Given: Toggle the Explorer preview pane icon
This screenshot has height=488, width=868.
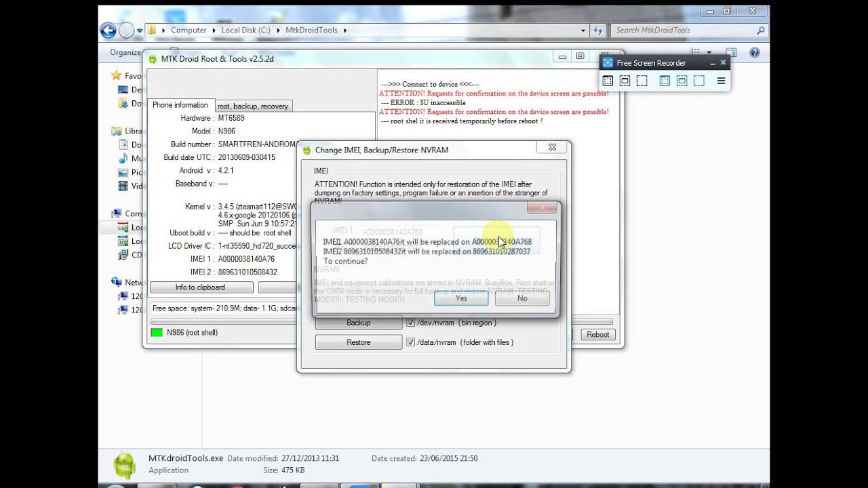Looking at the screenshot, I should tap(731, 52).
